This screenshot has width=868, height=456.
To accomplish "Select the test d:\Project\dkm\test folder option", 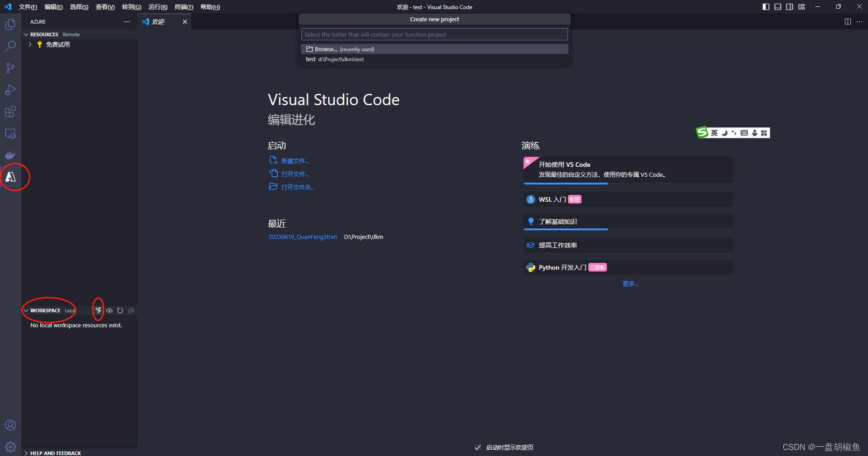I will click(x=434, y=59).
